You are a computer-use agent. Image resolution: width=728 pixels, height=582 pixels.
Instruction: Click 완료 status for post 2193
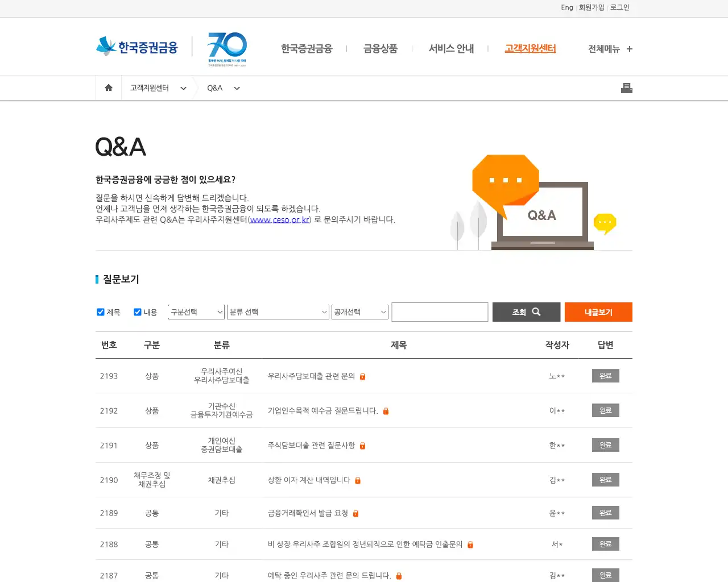click(x=606, y=376)
